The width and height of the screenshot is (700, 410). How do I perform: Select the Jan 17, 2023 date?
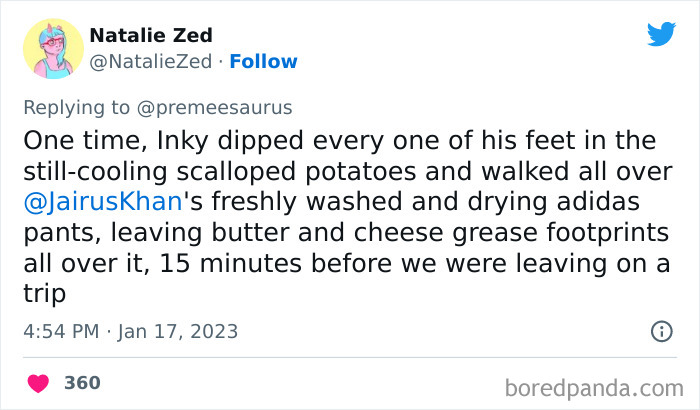pyautogui.click(x=181, y=331)
